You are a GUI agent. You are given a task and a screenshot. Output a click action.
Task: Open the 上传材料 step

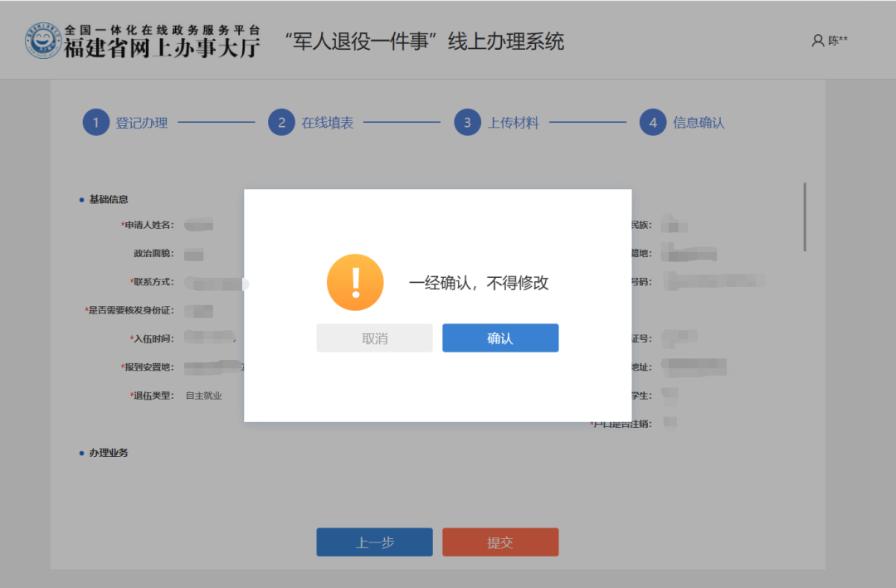(514, 123)
